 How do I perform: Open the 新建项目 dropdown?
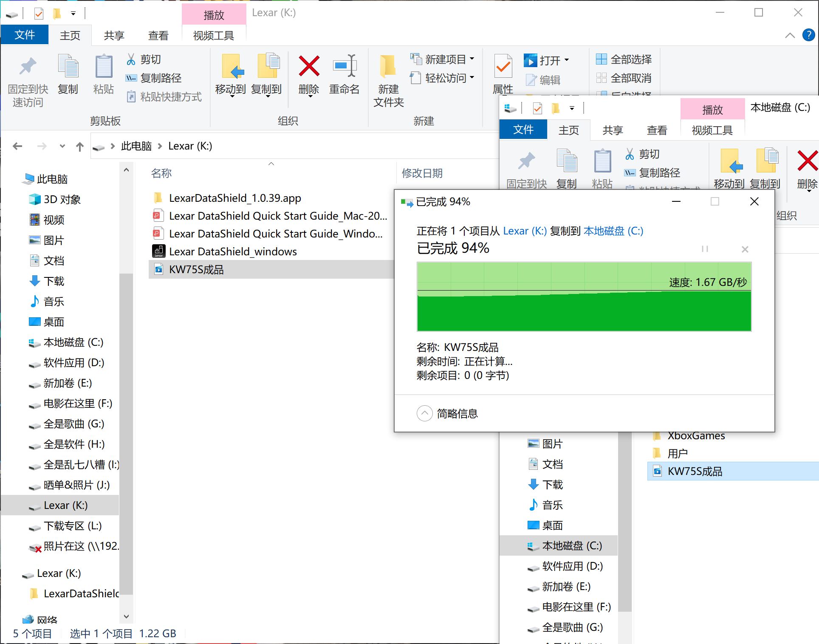(442, 59)
